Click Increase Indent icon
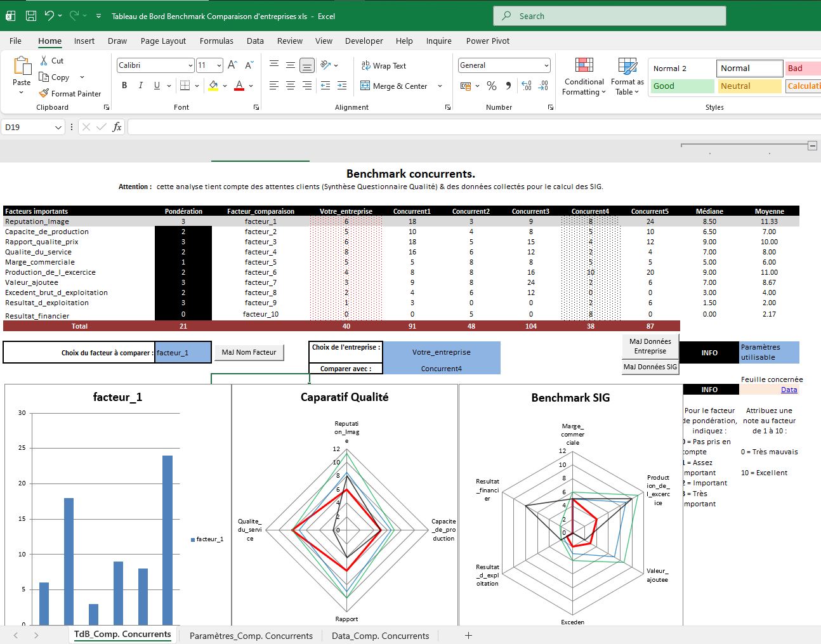 coord(342,86)
